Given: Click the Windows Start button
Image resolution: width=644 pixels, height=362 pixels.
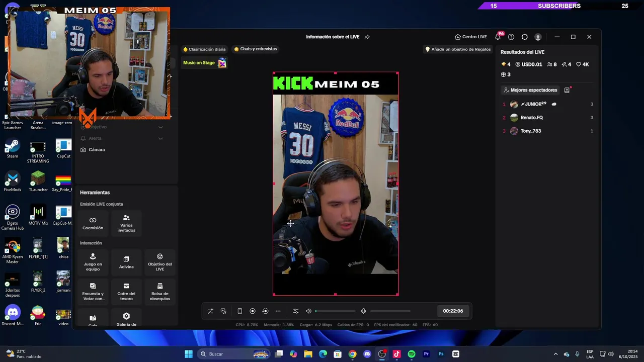Looking at the screenshot, I should tap(188, 354).
